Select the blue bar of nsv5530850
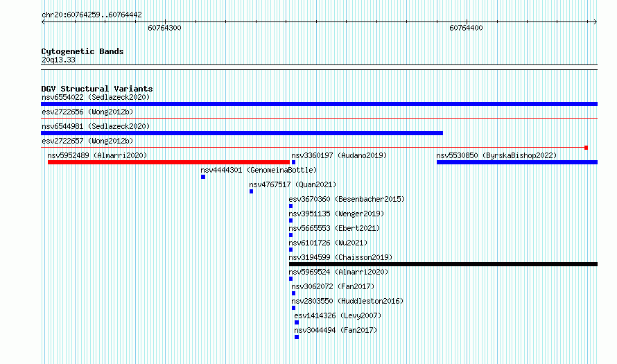 tap(517, 162)
